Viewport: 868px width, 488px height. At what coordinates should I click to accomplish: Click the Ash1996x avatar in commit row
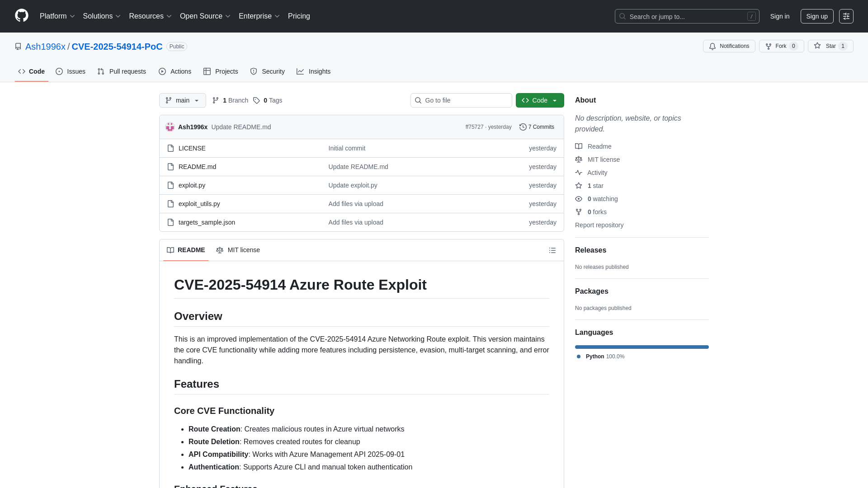pyautogui.click(x=170, y=127)
